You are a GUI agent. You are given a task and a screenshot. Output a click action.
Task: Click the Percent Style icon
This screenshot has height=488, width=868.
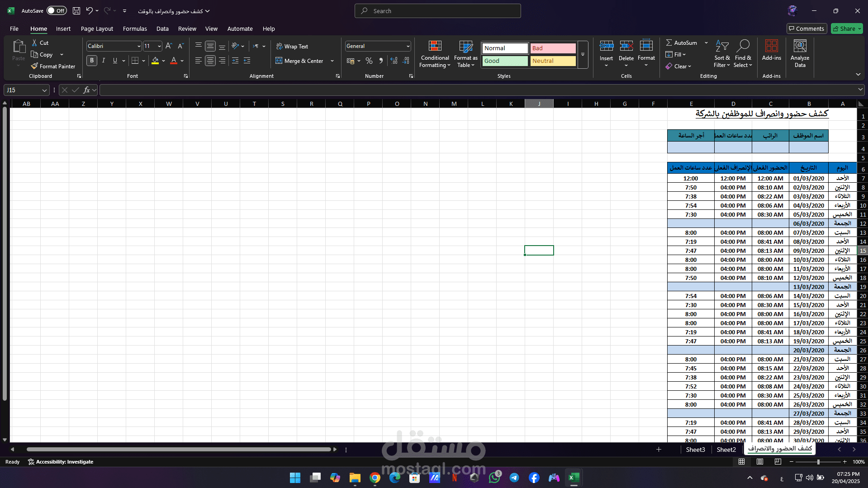click(x=369, y=61)
